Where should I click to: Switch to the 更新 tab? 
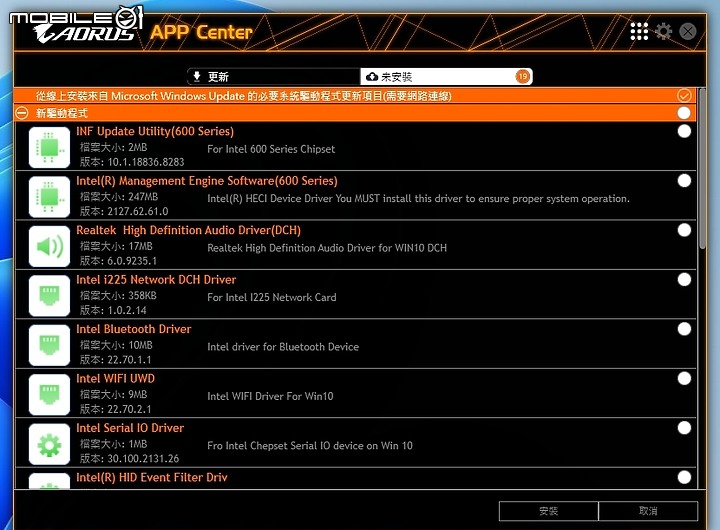[273, 76]
